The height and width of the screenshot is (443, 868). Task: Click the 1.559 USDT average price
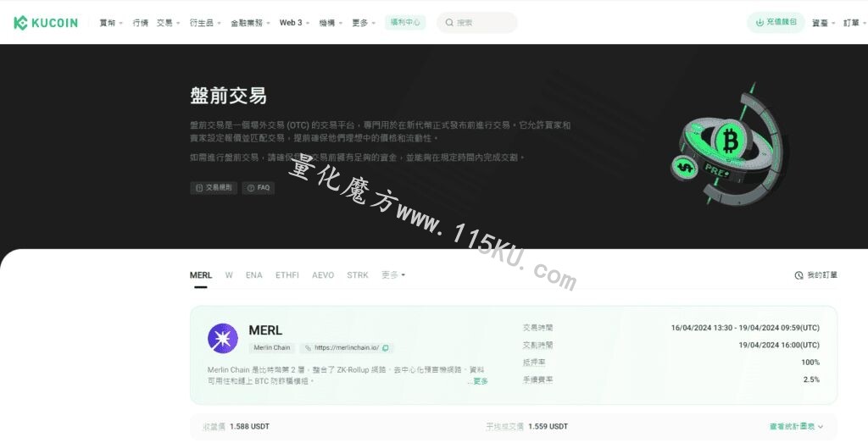coord(548,426)
